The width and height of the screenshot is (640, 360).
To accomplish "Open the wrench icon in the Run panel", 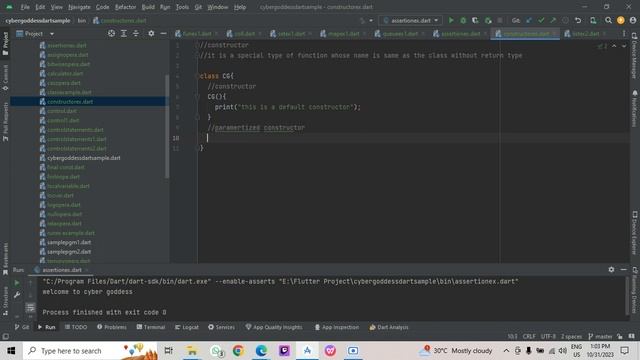I will [17, 295].
